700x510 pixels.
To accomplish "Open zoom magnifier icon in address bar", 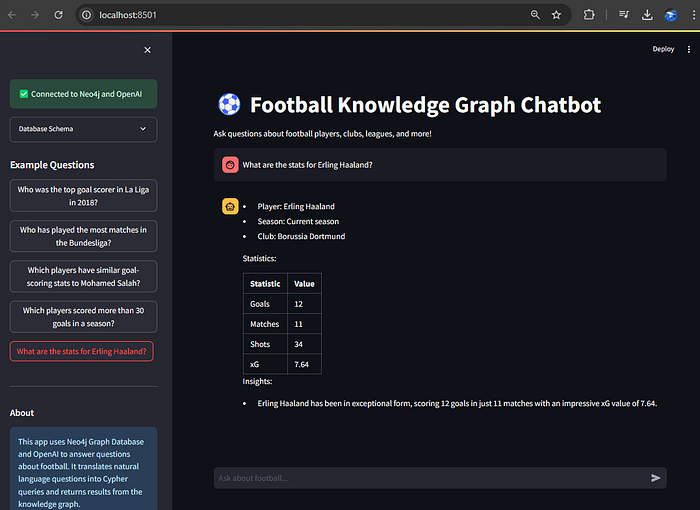I will click(535, 15).
